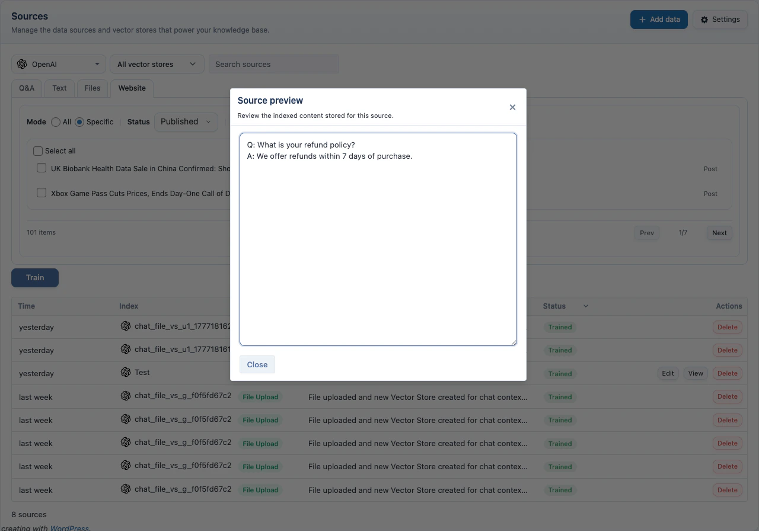
Task: Click the Train button
Action: coord(34,277)
